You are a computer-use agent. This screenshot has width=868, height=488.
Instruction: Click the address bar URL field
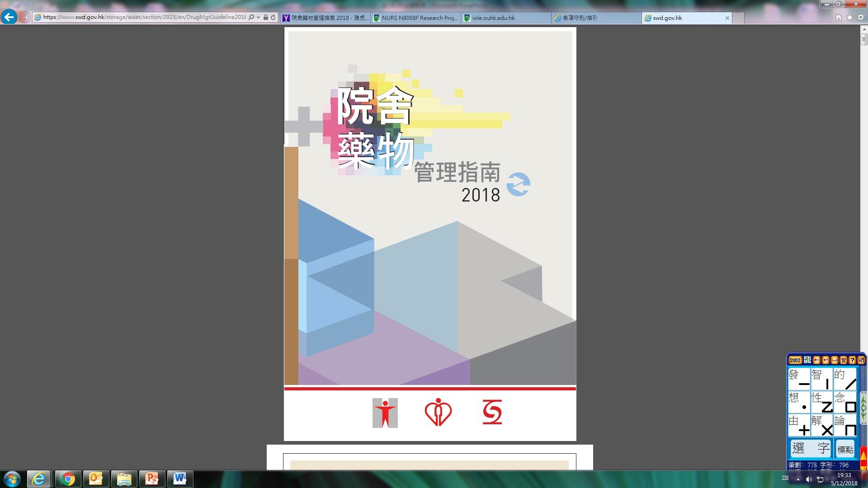[x=144, y=18]
